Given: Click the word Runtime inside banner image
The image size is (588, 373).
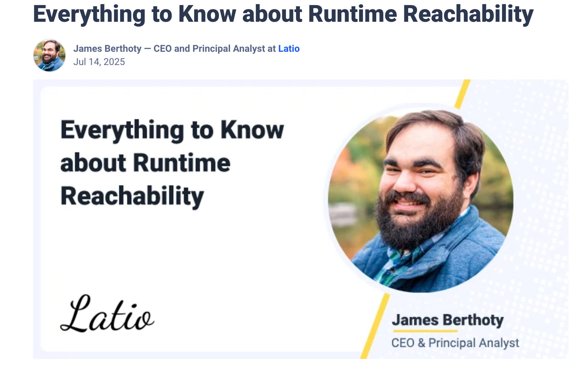Looking at the screenshot, I should (182, 163).
